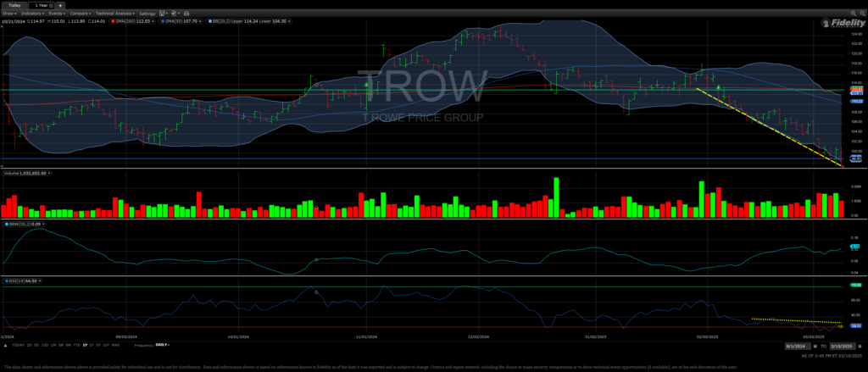Select the 1 Year tab
Image resolution: width=868 pixels, height=372 pixels.
[42, 5]
